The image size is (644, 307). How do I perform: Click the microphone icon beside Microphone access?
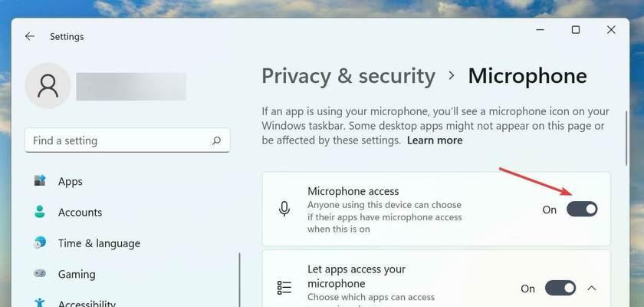tap(284, 210)
